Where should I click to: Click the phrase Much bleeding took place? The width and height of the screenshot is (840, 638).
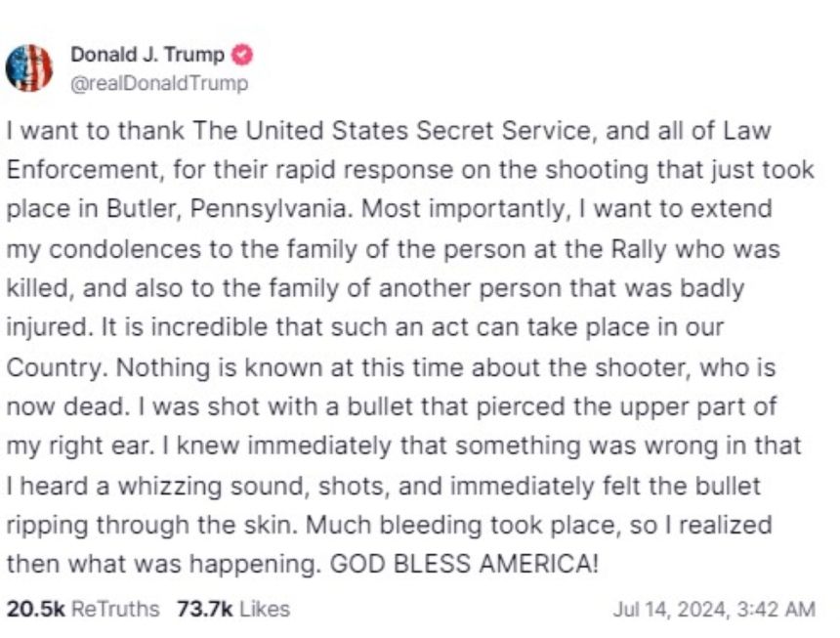pos(460,526)
